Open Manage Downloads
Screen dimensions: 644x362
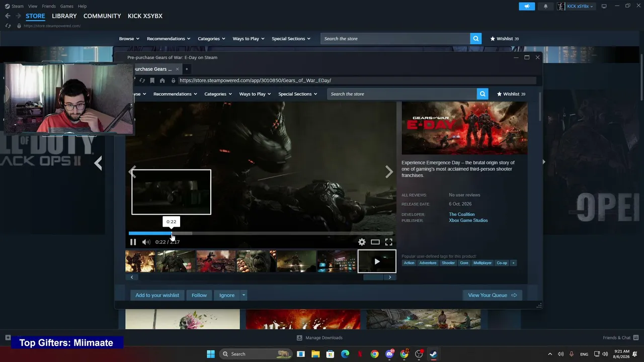tap(319, 338)
